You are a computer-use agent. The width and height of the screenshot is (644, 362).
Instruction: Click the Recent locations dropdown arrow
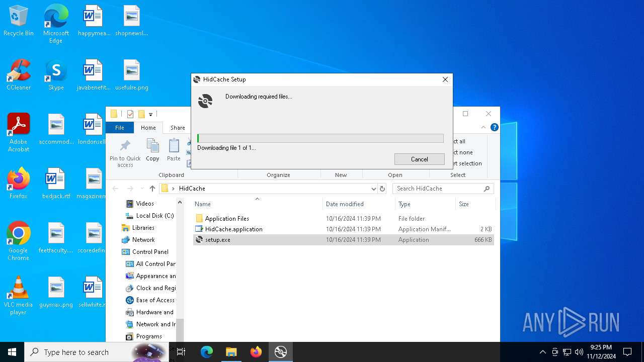141,189
